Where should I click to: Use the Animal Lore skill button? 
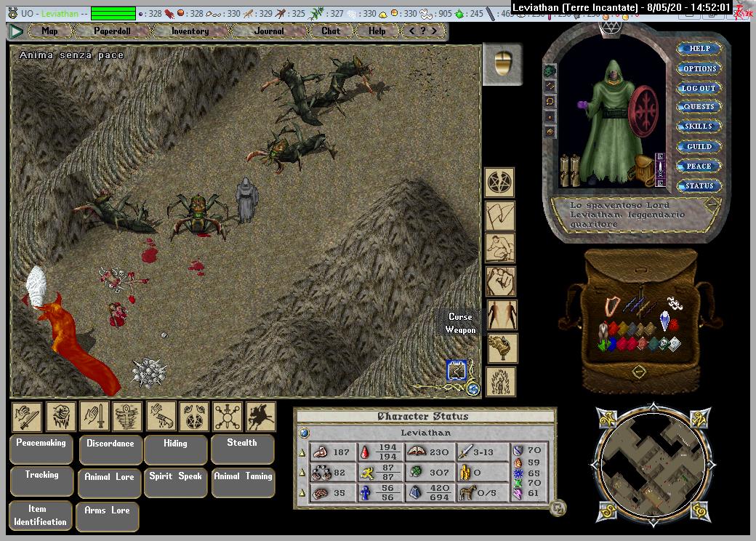[x=110, y=483]
